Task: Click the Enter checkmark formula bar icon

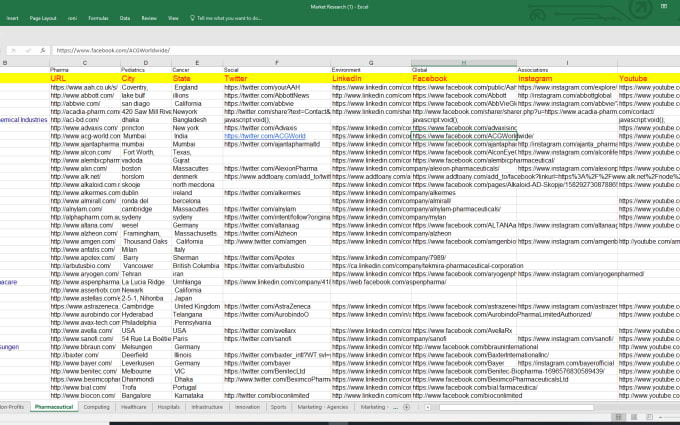Action: click(28, 50)
